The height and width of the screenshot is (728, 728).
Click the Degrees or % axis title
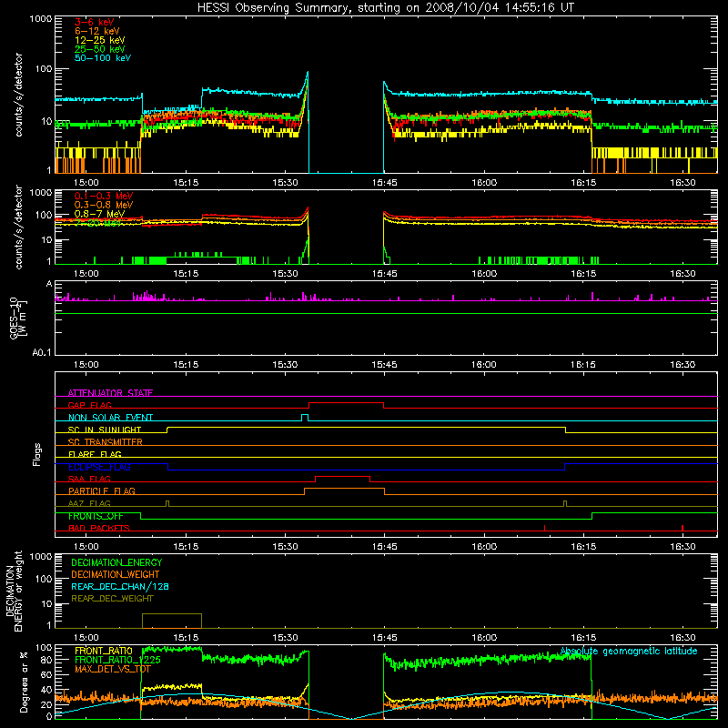pos(23,682)
